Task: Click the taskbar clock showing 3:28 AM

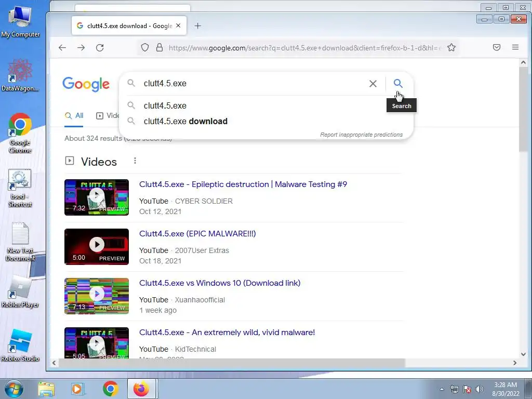Action: point(506,389)
